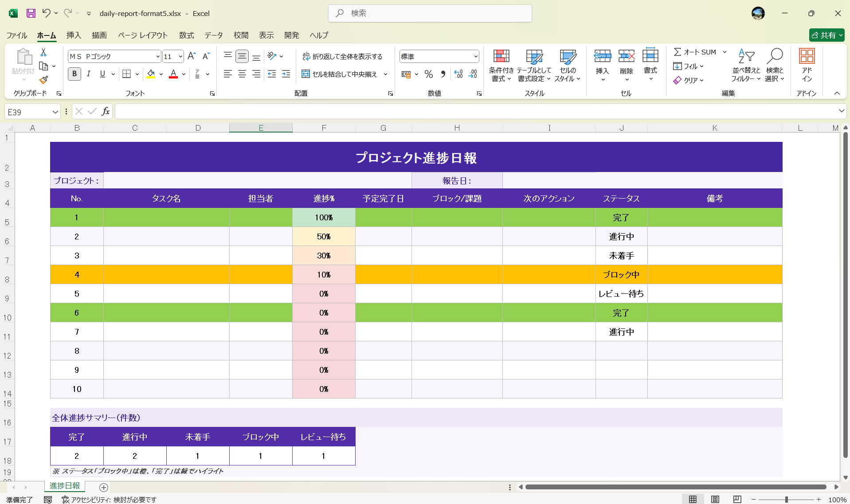Increase font size with large A icon
This screenshot has height=504, width=850.
click(x=192, y=56)
